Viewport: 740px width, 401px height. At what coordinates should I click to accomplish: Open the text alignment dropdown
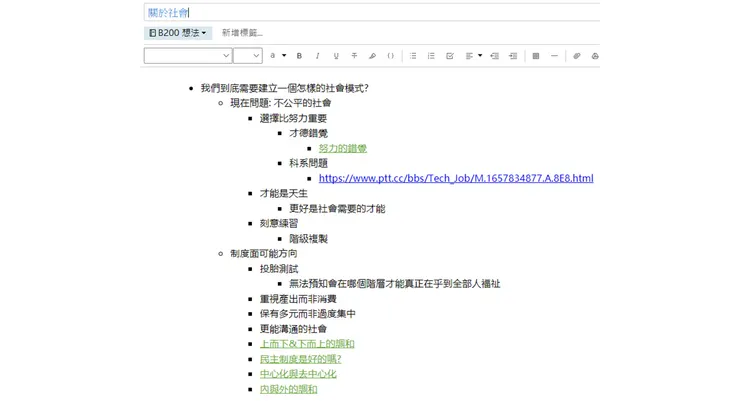click(x=473, y=56)
